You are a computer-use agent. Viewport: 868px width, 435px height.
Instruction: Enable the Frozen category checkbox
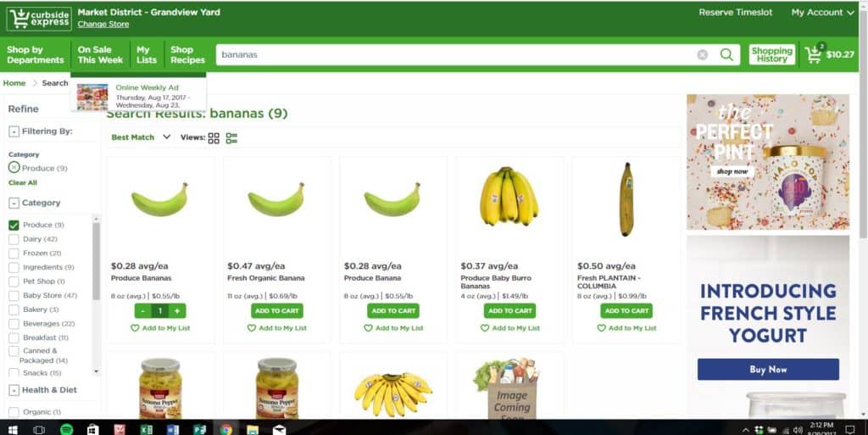click(14, 253)
